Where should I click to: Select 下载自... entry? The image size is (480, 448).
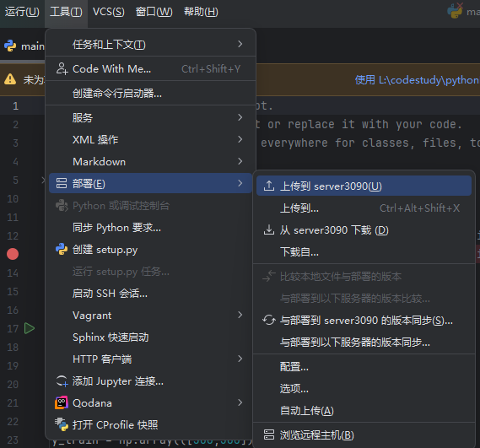tap(364, 252)
